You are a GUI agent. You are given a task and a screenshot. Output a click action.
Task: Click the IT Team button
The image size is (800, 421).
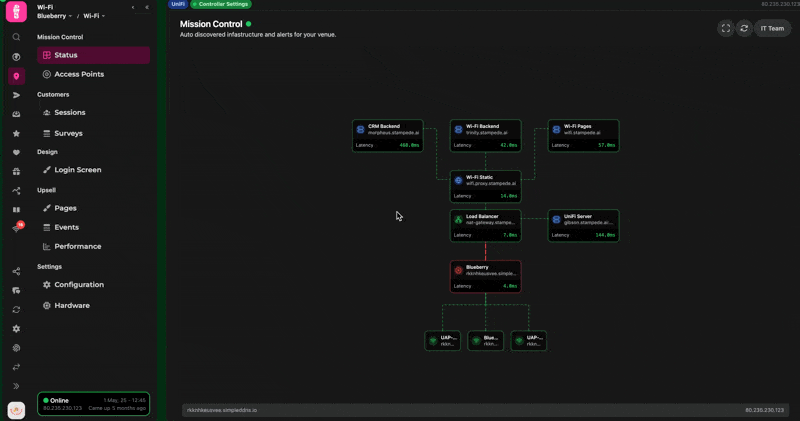tap(772, 28)
